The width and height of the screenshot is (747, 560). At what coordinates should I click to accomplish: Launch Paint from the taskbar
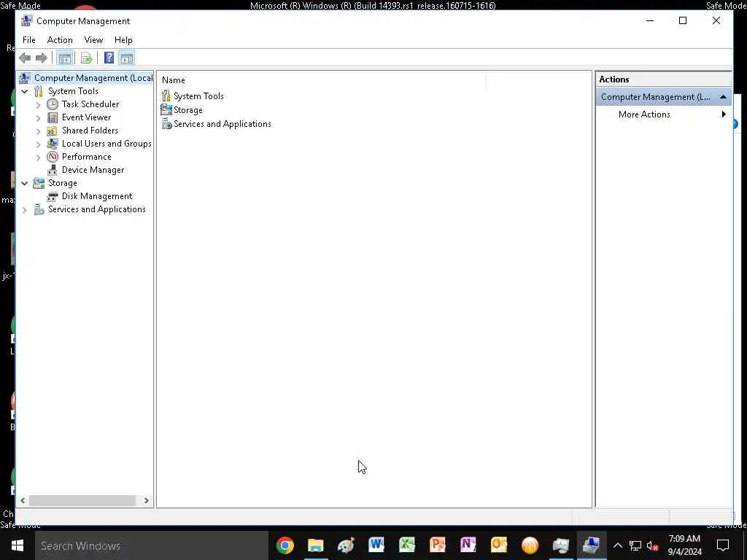(x=346, y=545)
